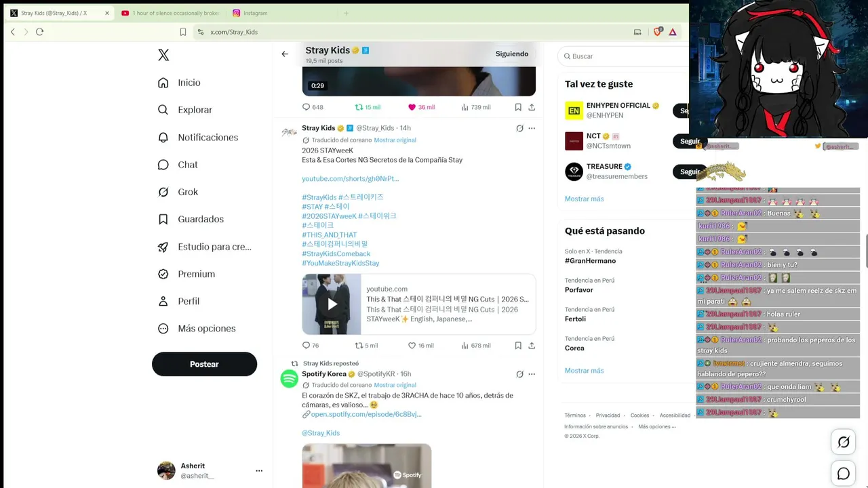The width and height of the screenshot is (868, 488).
Task: Expand Más opciones in the footer links
Action: coord(657,426)
